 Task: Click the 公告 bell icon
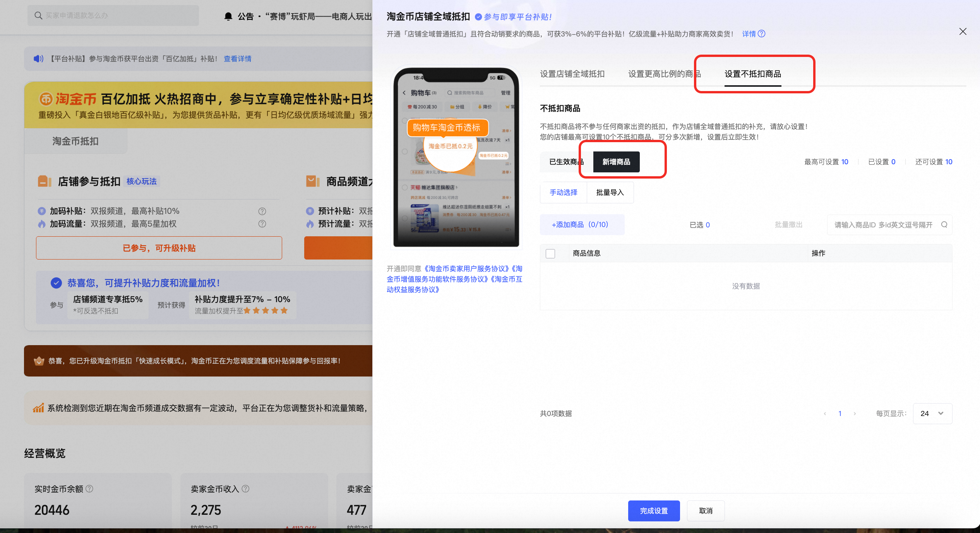tap(228, 16)
